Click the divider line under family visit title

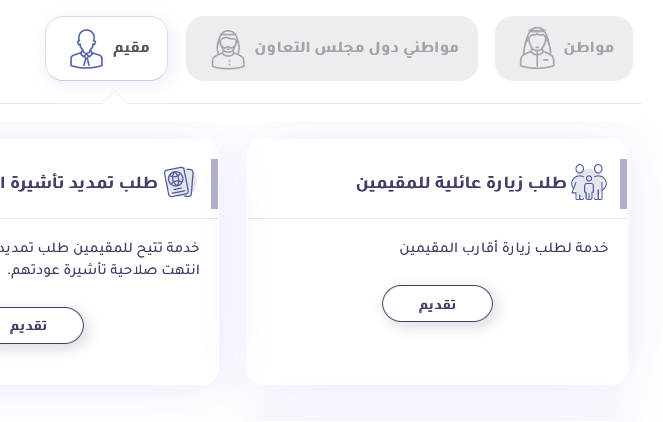[437, 218]
